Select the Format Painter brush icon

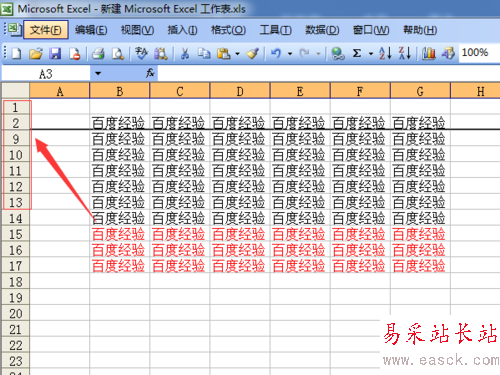tap(253, 53)
